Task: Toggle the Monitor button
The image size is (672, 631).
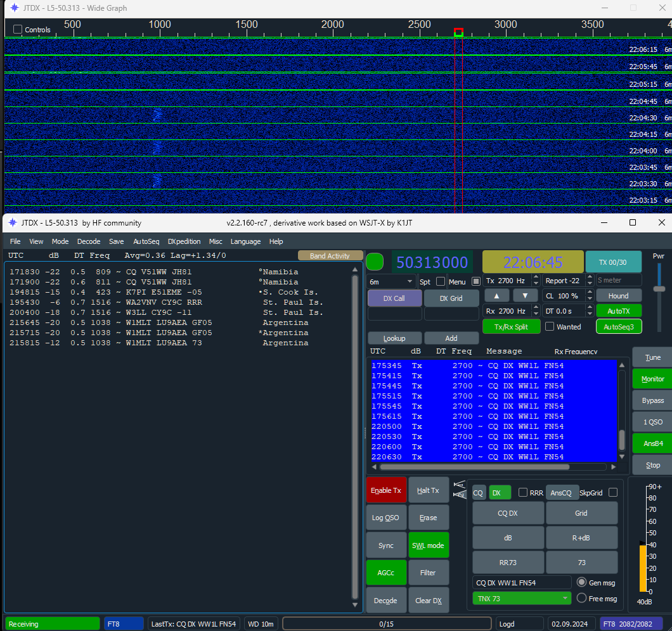Action: pos(653,379)
